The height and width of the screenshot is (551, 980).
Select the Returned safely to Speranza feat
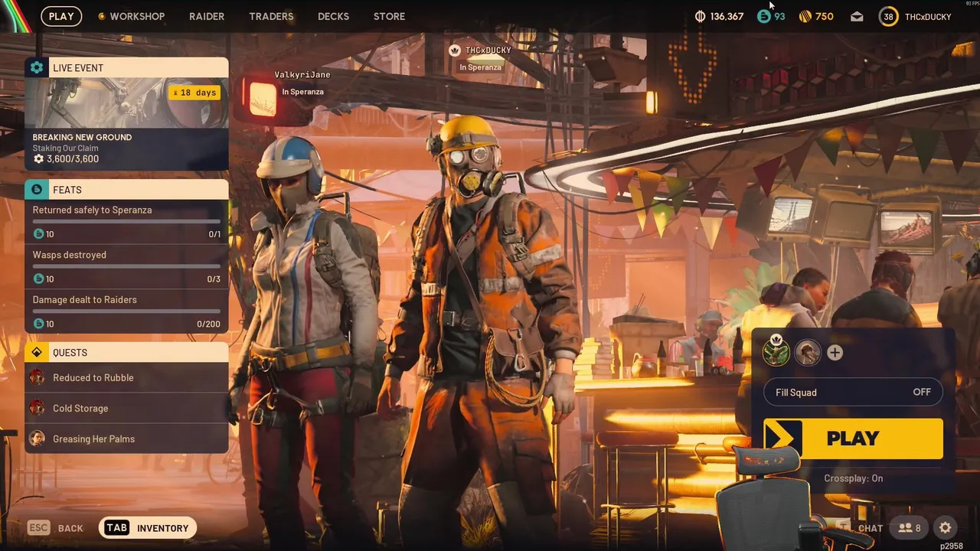pos(126,221)
